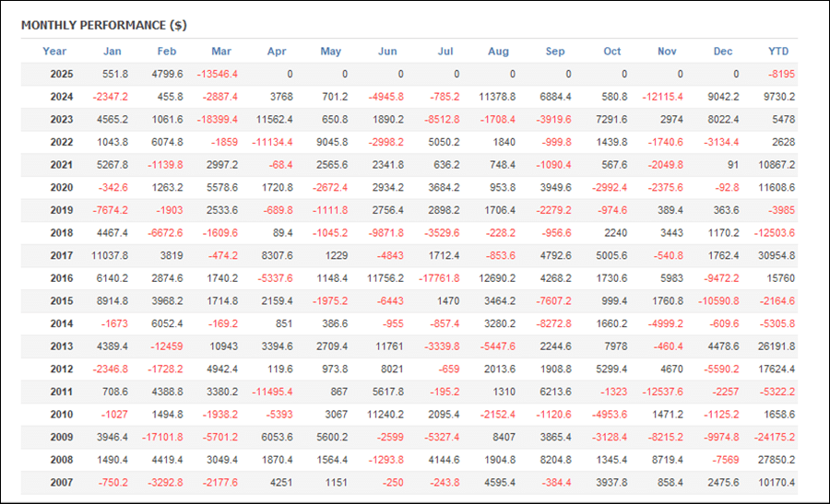Select the 2021 year row label
The width and height of the screenshot is (830, 504).
62,165
